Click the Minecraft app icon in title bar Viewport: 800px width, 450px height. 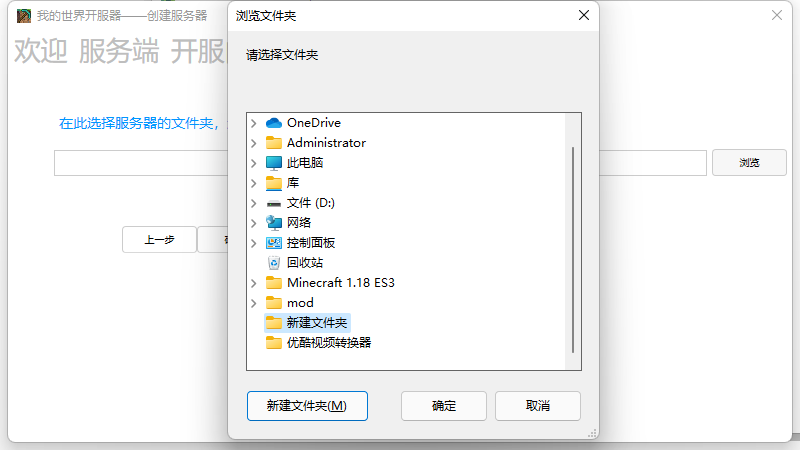[23, 16]
